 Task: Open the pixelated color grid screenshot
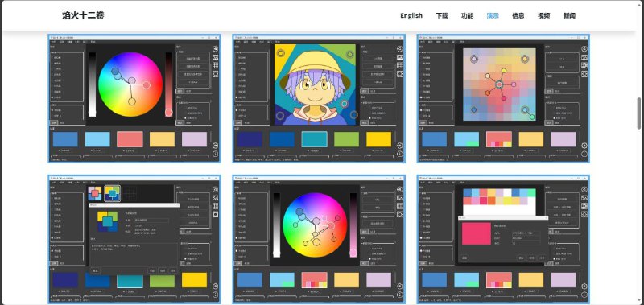click(x=502, y=98)
